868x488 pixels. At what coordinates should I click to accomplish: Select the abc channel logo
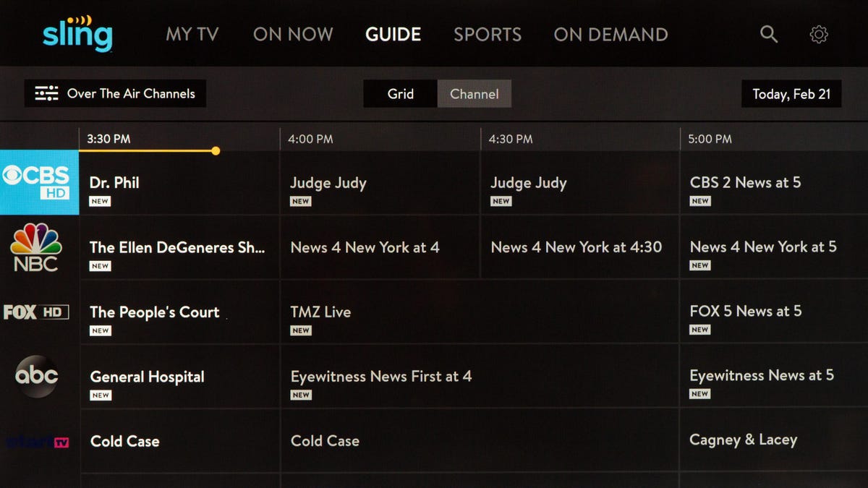coord(37,376)
